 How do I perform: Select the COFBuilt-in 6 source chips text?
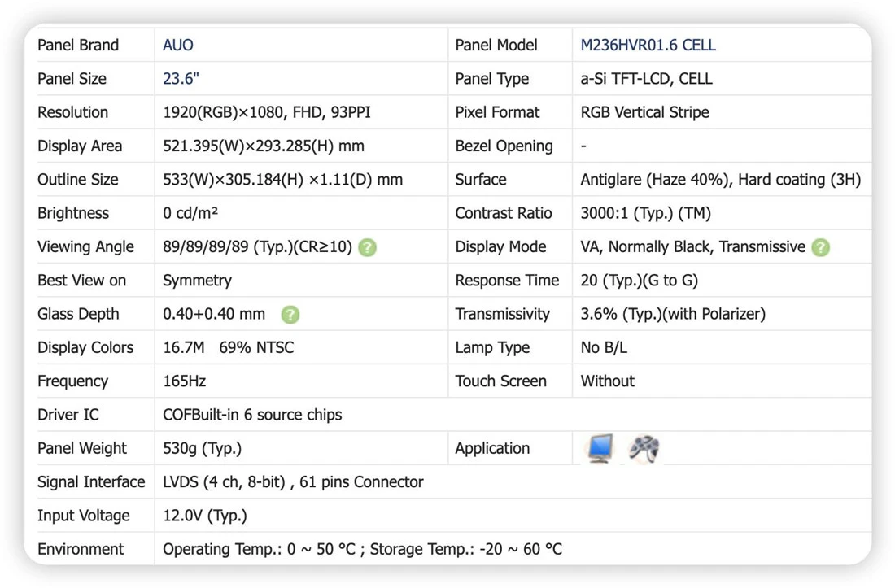click(x=252, y=416)
